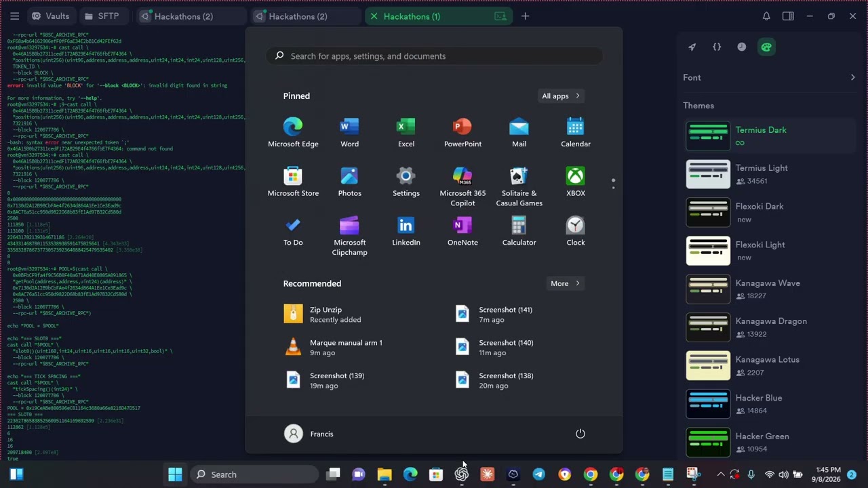Open recommended Marque manual arm 1
This screenshot has width=868, height=488.
(334, 348)
